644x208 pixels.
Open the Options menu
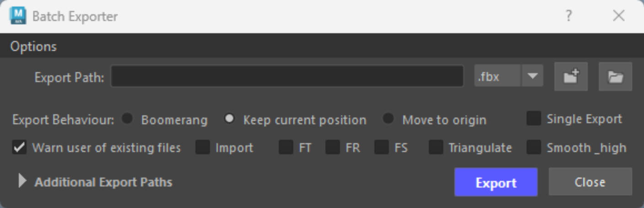point(33,47)
